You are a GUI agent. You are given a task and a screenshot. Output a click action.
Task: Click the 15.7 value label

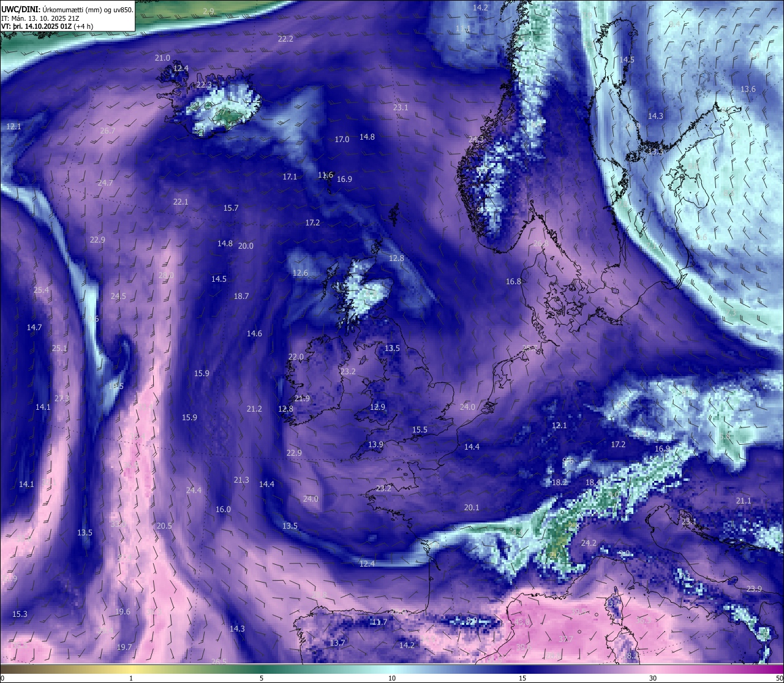tap(231, 208)
